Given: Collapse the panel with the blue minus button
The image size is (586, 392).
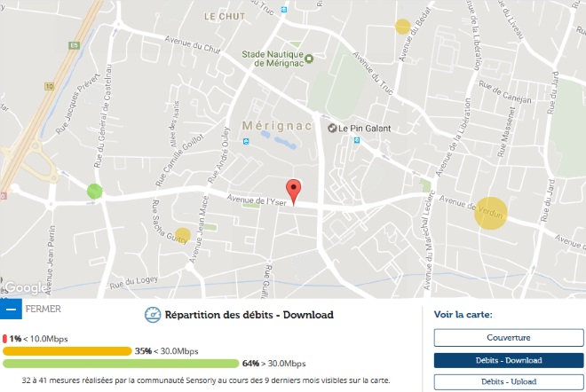Looking at the screenshot, I should [x=11, y=310].
